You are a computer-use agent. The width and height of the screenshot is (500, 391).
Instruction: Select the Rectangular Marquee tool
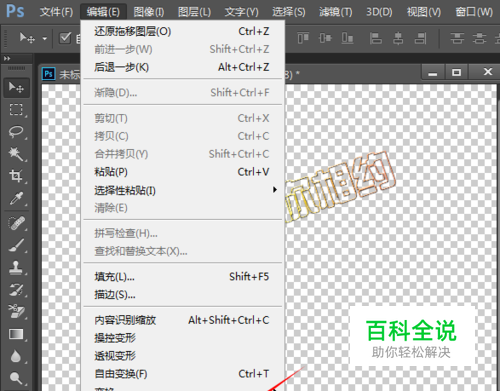coord(16,109)
